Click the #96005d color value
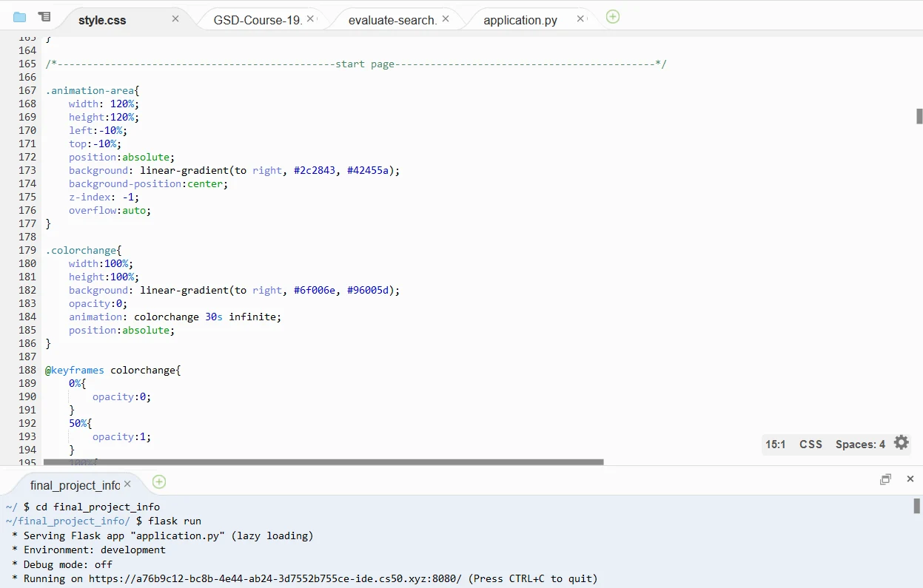923x588 pixels. (x=368, y=290)
